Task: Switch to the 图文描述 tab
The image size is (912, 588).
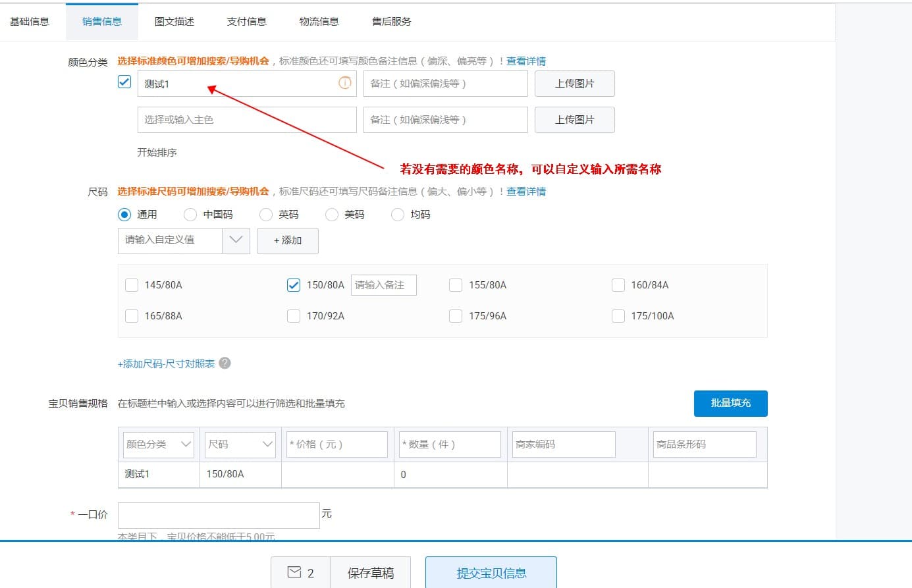Action: [174, 21]
